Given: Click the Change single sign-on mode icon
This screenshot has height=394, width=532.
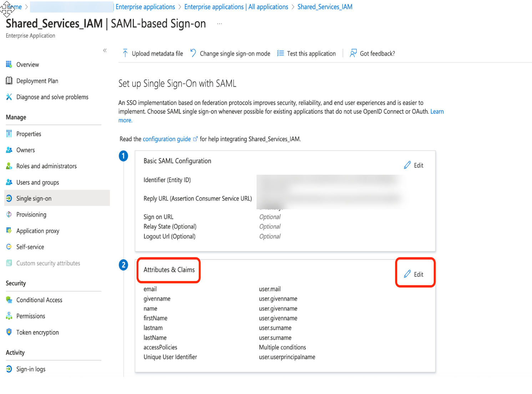Looking at the screenshot, I should 193,53.
